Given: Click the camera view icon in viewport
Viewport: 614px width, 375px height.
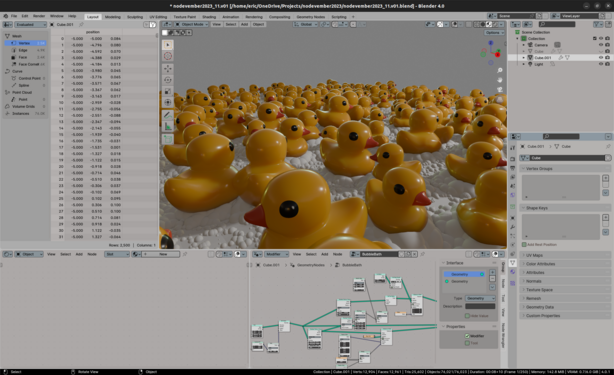Looking at the screenshot, I should (x=500, y=90).
